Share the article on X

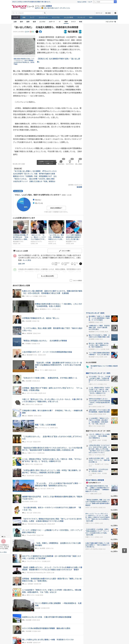click(x=37, y=32)
